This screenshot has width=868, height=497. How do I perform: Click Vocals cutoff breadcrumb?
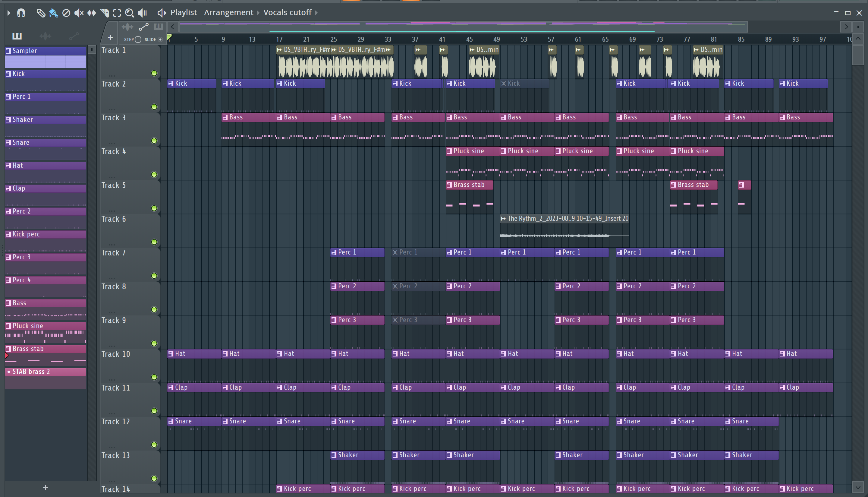(x=287, y=13)
